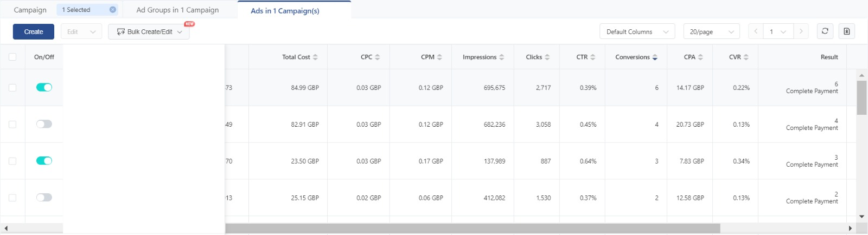The height and width of the screenshot is (235, 868).
Task: Sort by Impressions column
Action: coord(502,57)
